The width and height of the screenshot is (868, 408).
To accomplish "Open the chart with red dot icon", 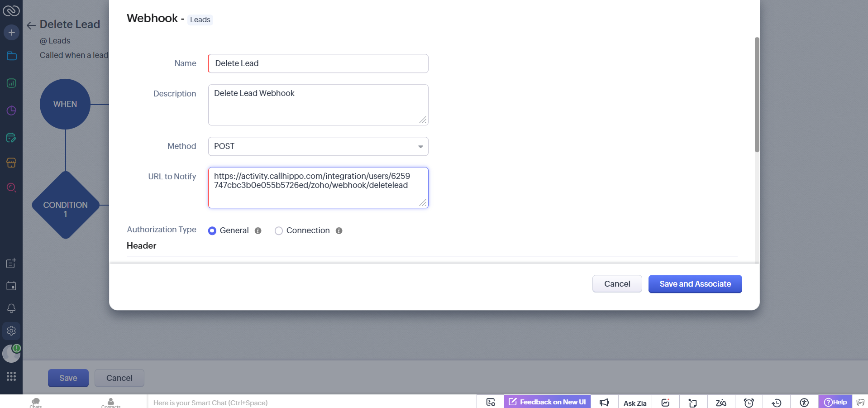I will (x=665, y=402).
